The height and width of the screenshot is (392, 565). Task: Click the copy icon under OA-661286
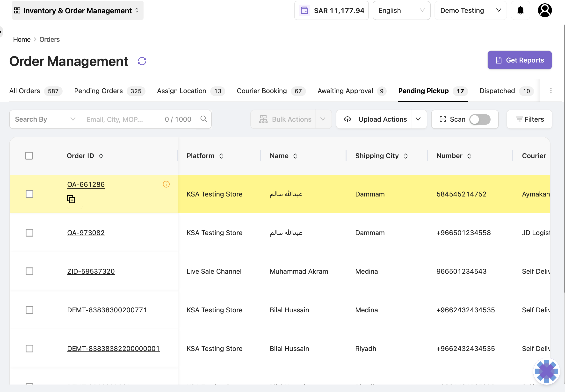71,199
